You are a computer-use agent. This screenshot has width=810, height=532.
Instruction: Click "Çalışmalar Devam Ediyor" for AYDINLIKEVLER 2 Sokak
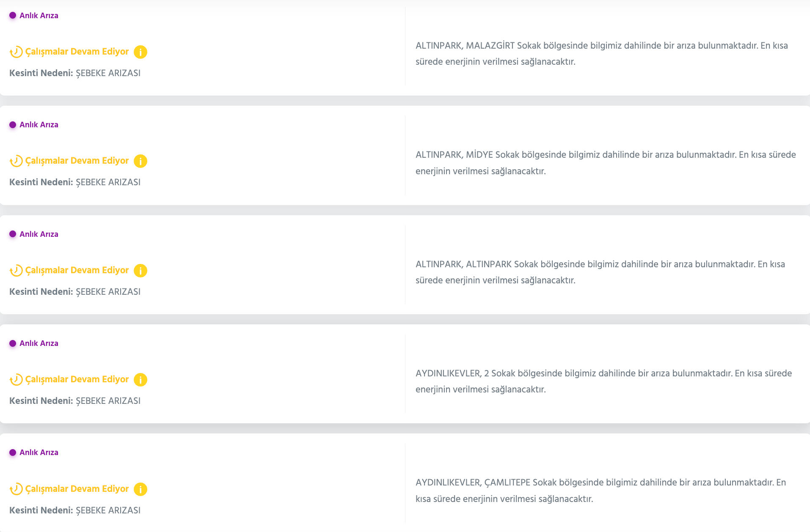tap(77, 379)
